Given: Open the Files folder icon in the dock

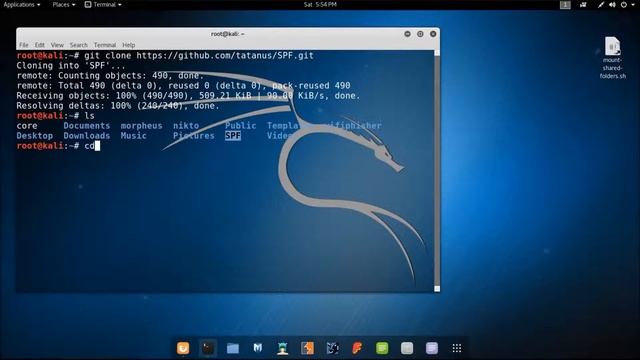Looking at the screenshot, I should tap(233, 348).
